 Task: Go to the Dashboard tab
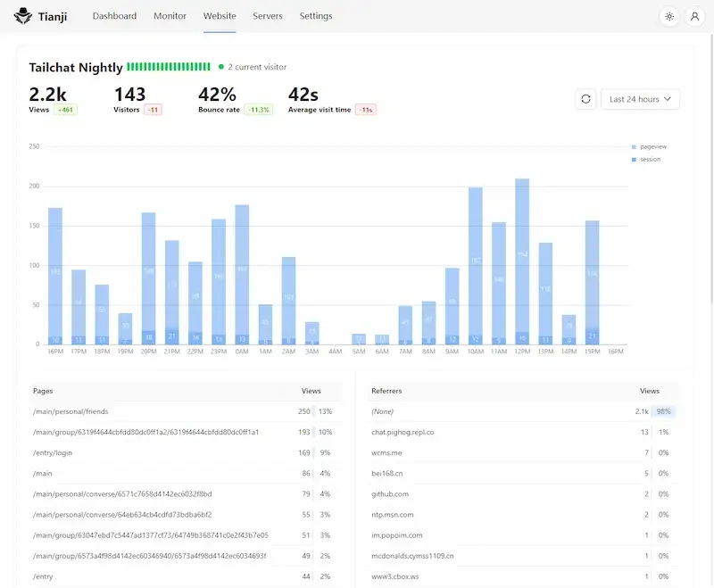[x=114, y=16]
